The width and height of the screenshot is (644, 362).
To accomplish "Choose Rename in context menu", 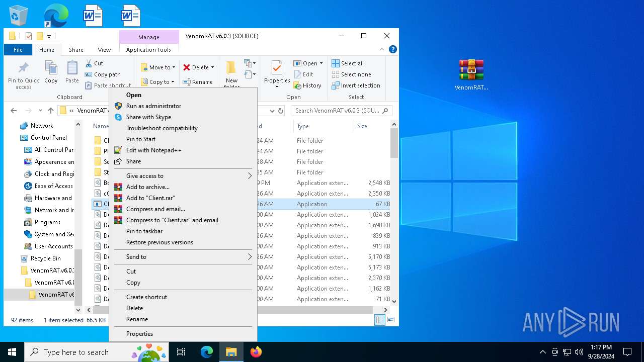I will pos(183,319).
